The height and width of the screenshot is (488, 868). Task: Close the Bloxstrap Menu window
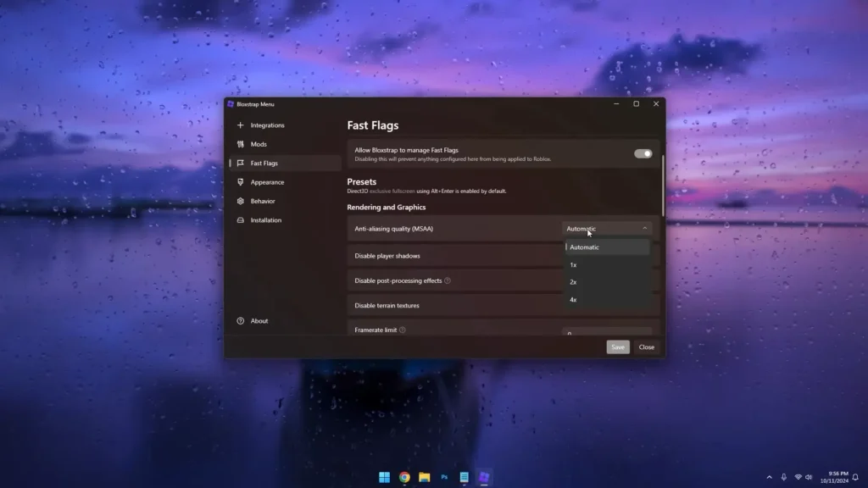coord(656,104)
